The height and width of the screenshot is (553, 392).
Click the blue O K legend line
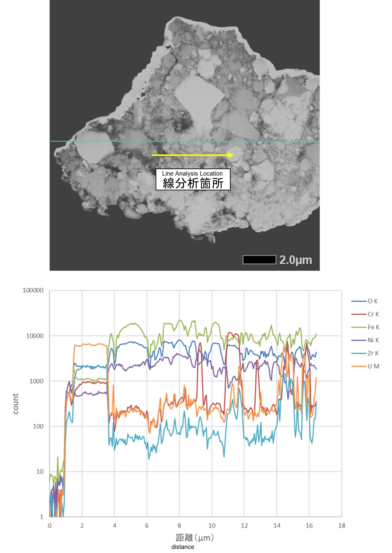(359, 301)
